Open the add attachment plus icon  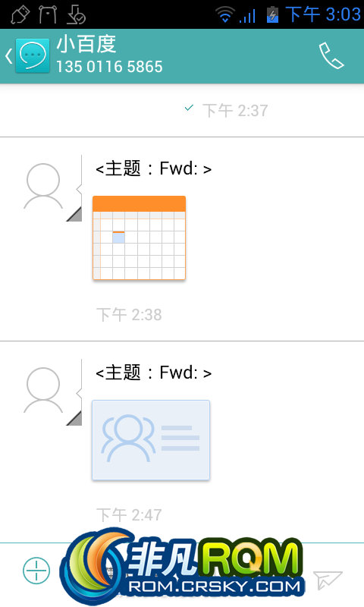pyautogui.click(x=36, y=571)
